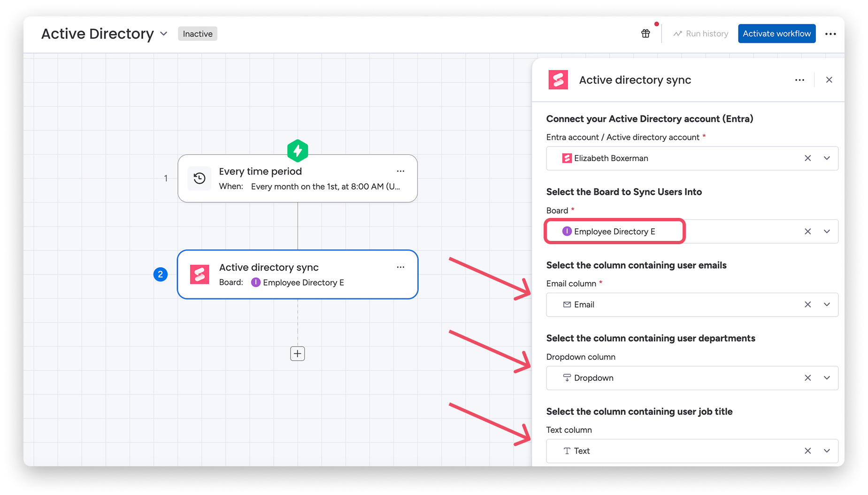Expand the Email column dropdown arrow

coord(827,305)
